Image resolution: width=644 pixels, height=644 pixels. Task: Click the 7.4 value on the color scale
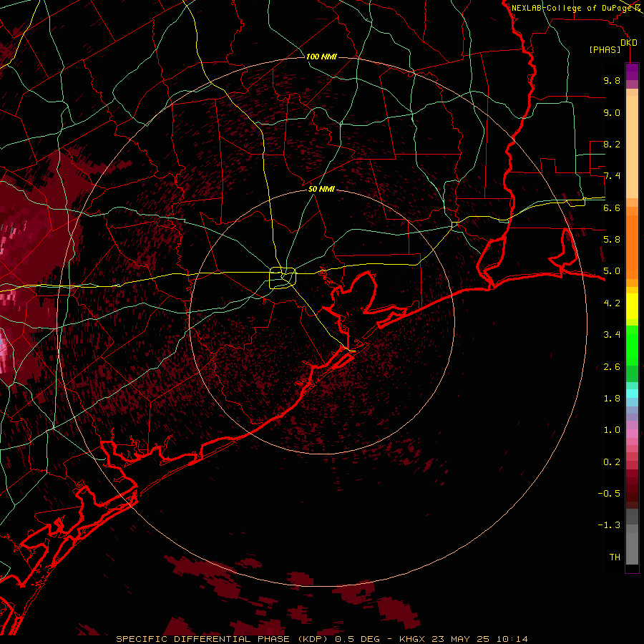tap(612, 176)
